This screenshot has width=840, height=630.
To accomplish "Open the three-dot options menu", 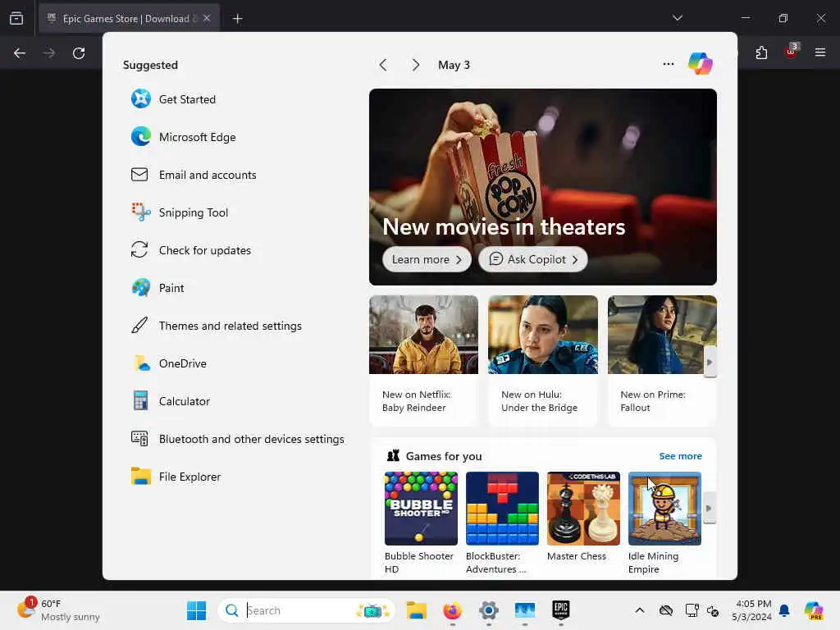I will click(x=668, y=64).
